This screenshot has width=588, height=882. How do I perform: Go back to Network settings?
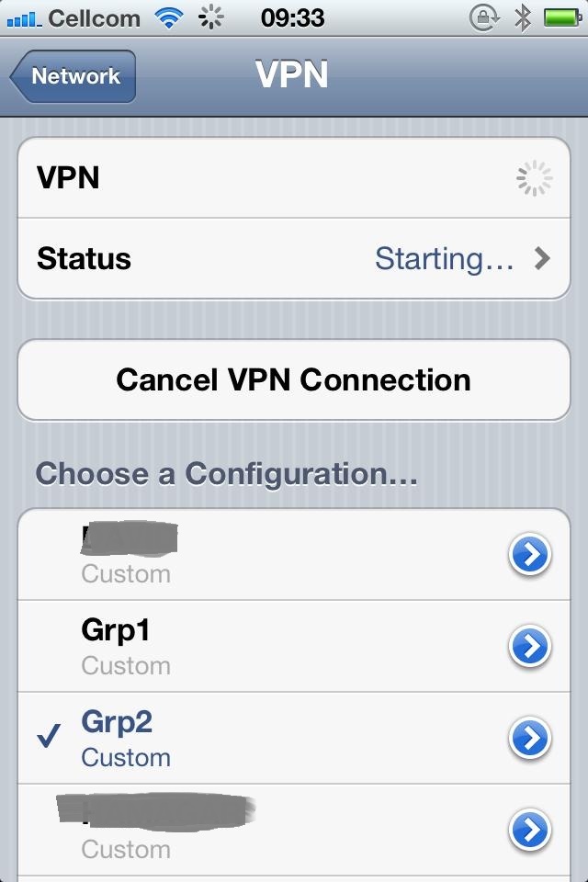pyautogui.click(x=73, y=76)
